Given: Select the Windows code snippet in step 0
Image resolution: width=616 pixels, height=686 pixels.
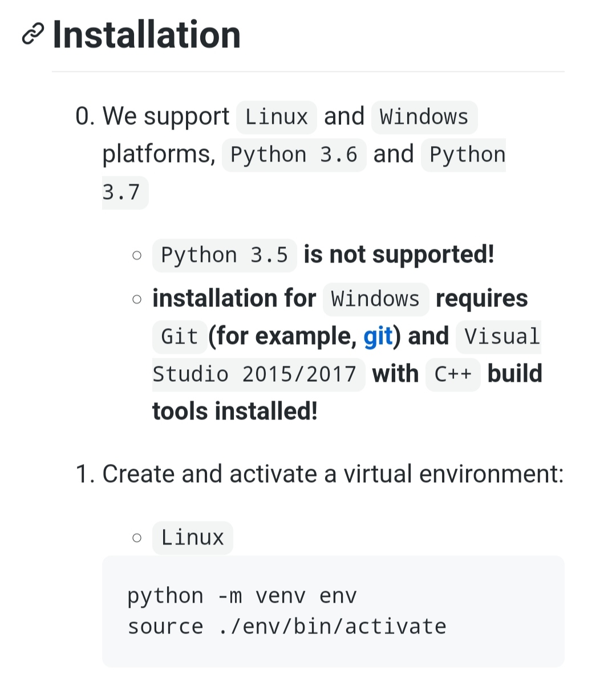Looking at the screenshot, I should pyautogui.click(x=424, y=116).
